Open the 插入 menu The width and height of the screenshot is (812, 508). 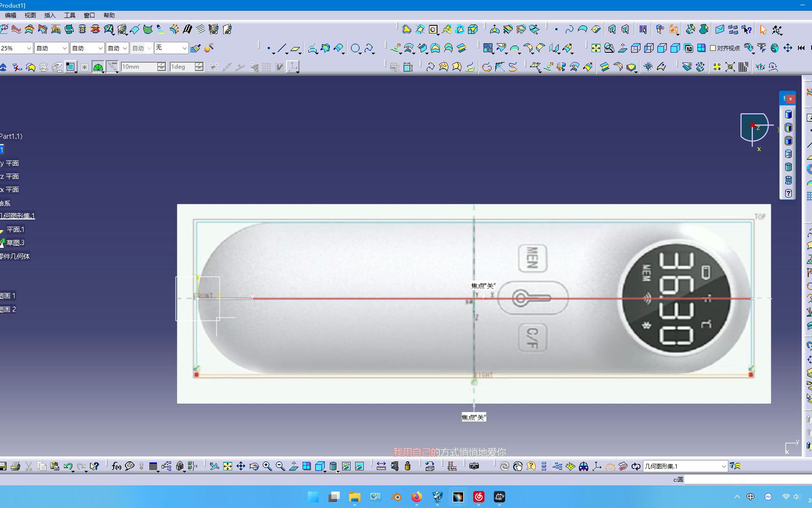pyautogui.click(x=50, y=15)
